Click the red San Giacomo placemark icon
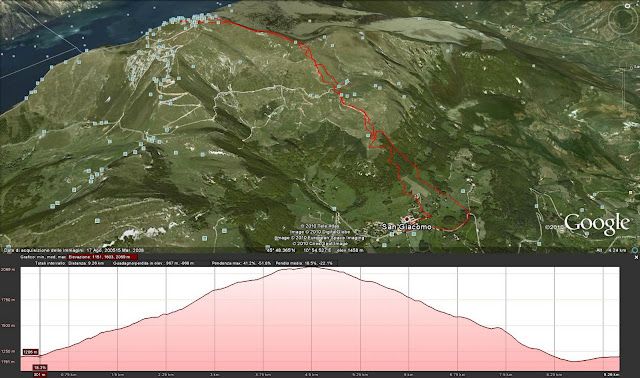This screenshot has height=378, width=640. click(x=407, y=219)
